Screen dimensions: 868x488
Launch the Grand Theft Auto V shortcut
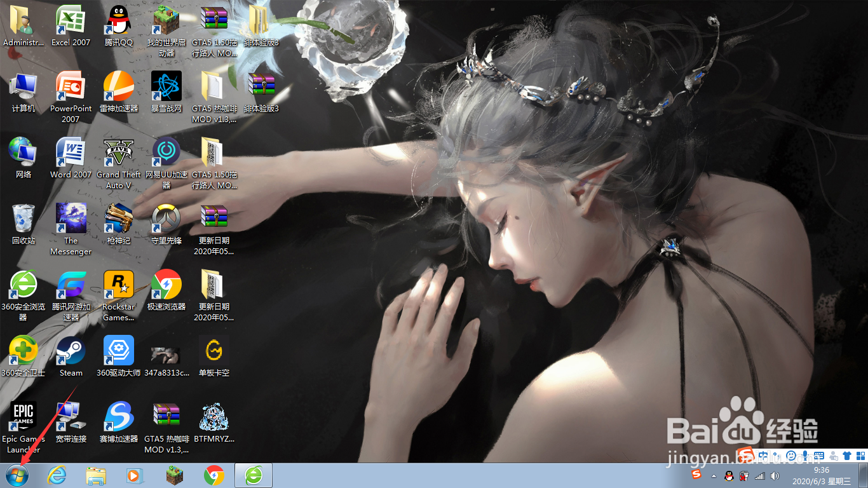pyautogui.click(x=118, y=152)
